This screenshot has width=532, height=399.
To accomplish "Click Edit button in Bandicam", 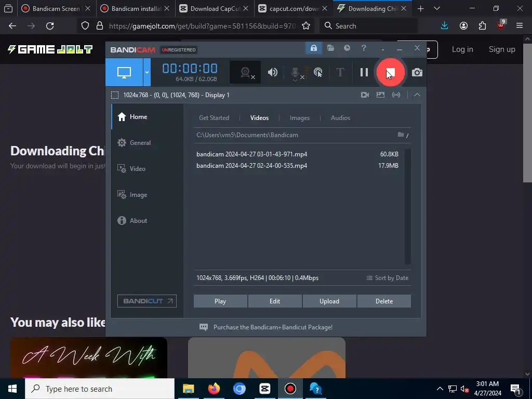I will [275, 301].
